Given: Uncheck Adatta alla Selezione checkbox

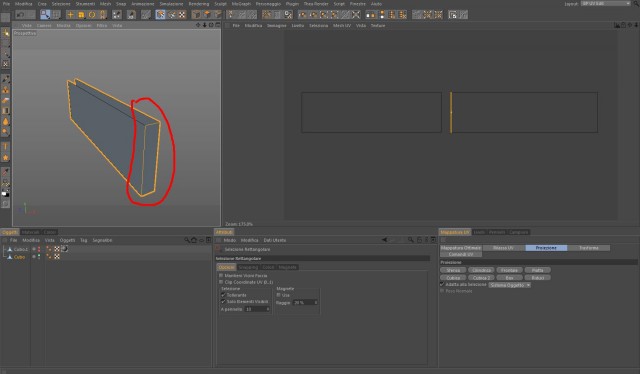Looking at the screenshot, I should click(442, 284).
